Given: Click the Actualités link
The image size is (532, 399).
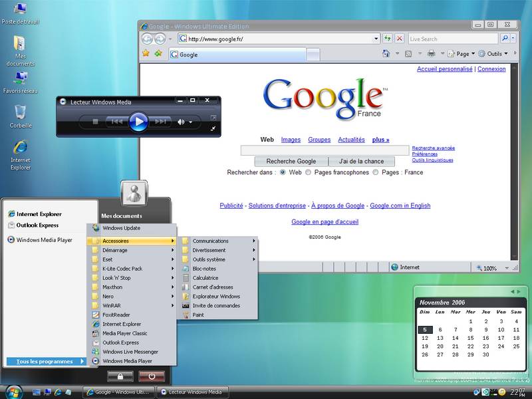Looking at the screenshot, I should pos(351,140).
